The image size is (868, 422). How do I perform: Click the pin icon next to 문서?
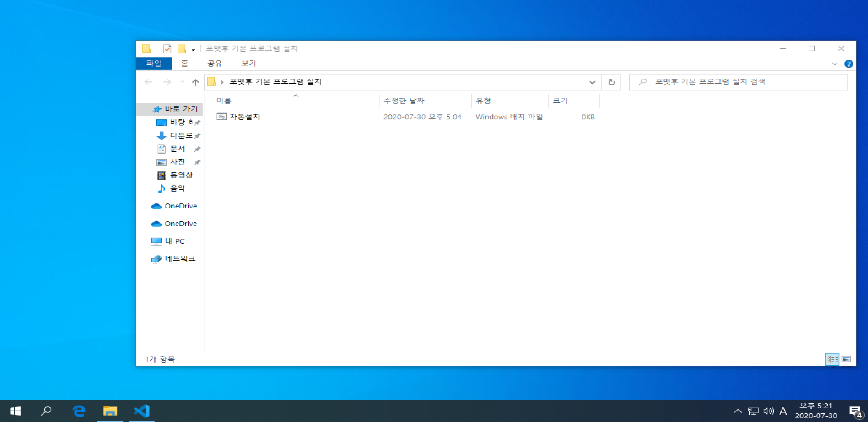tap(197, 149)
